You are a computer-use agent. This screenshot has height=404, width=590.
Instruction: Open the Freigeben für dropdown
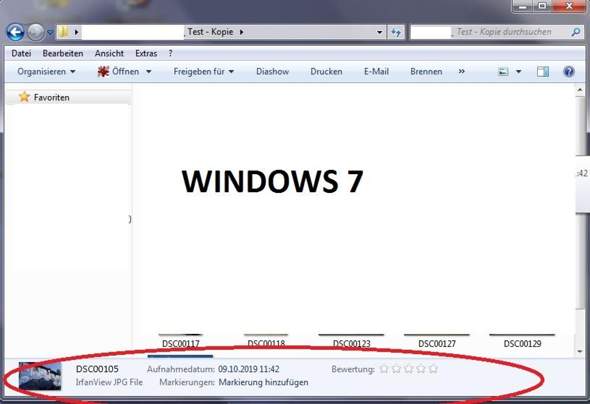click(x=204, y=71)
